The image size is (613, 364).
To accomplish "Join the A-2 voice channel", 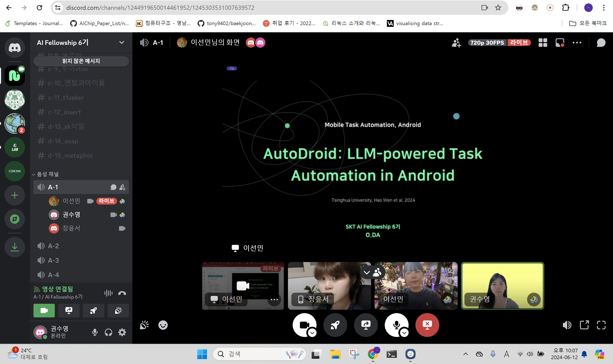I will point(53,246).
